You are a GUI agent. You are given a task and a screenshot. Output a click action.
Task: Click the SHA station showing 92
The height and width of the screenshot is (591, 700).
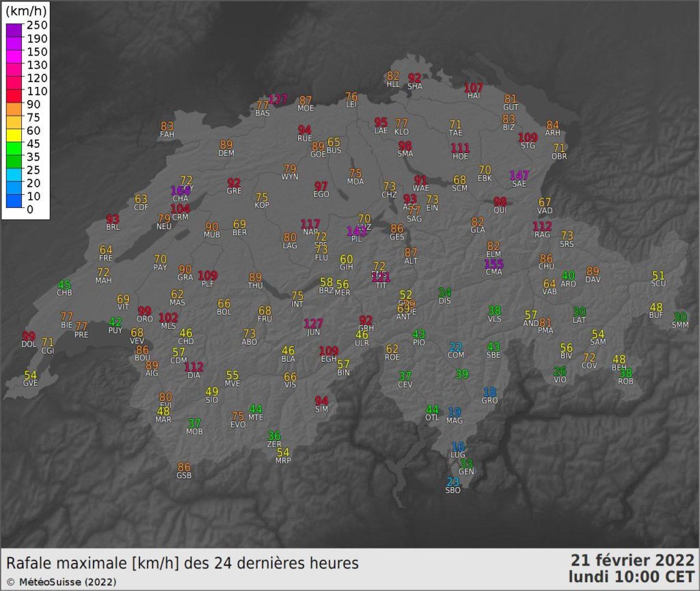(x=415, y=79)
